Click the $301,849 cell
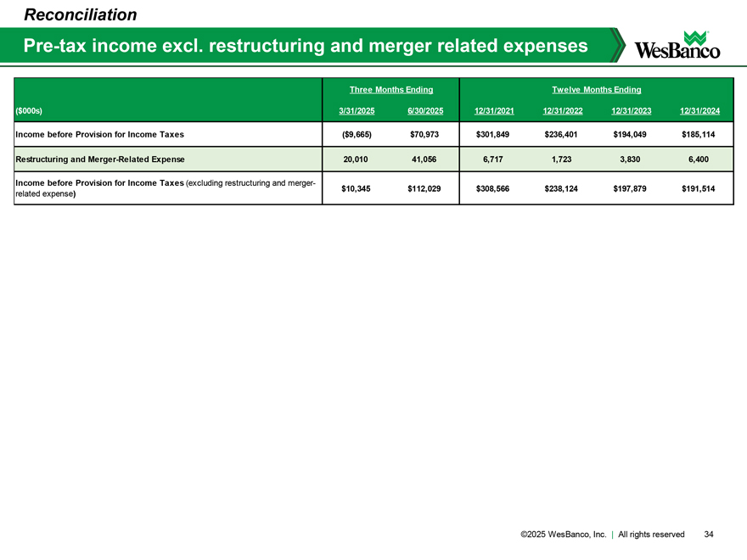The image size is (747, 560). pos(492,134)
